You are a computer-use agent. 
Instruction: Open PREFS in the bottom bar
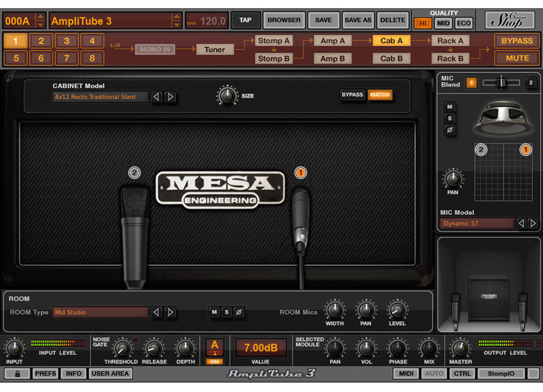45,374
